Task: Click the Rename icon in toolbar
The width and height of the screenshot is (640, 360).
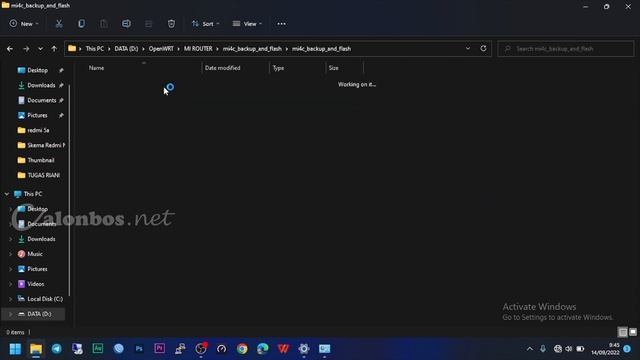Action: [126, 24]
